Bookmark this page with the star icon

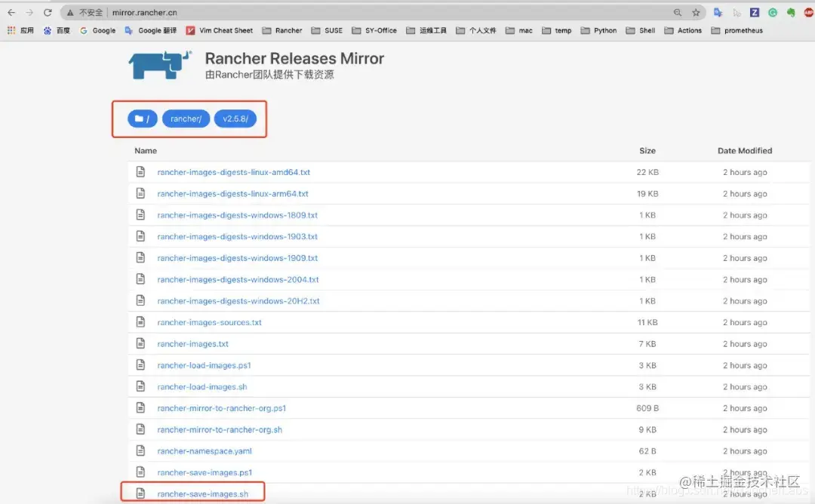pyautogui.click(x=696, y=13)
